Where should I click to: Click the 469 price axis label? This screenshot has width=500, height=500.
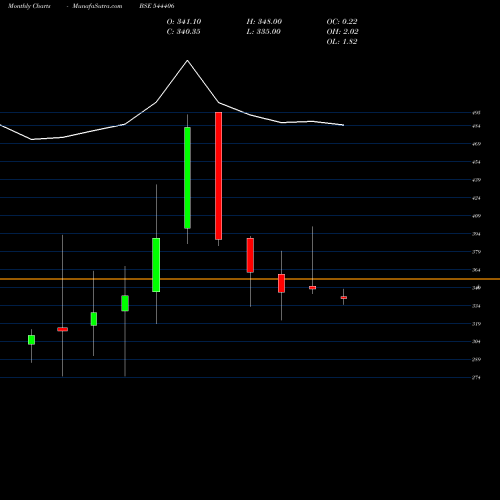point(476,144)
